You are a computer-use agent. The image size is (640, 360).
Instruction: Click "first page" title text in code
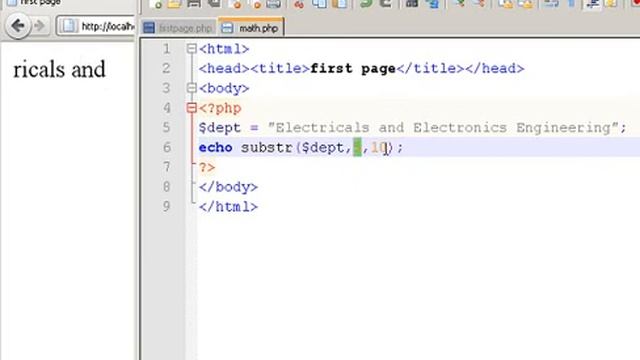tap(353, 68)
